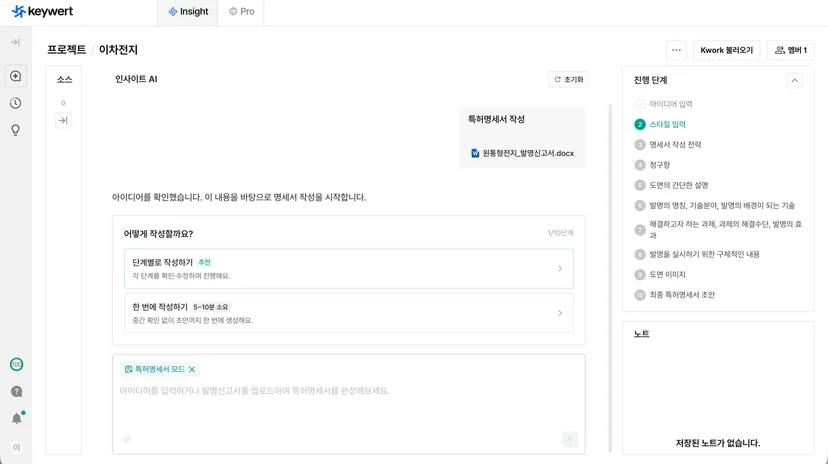This screenshot has height=464, width=828.
Task: Click the 노트 panel heading
Action: pyautogui.click(x=642, y=334)
